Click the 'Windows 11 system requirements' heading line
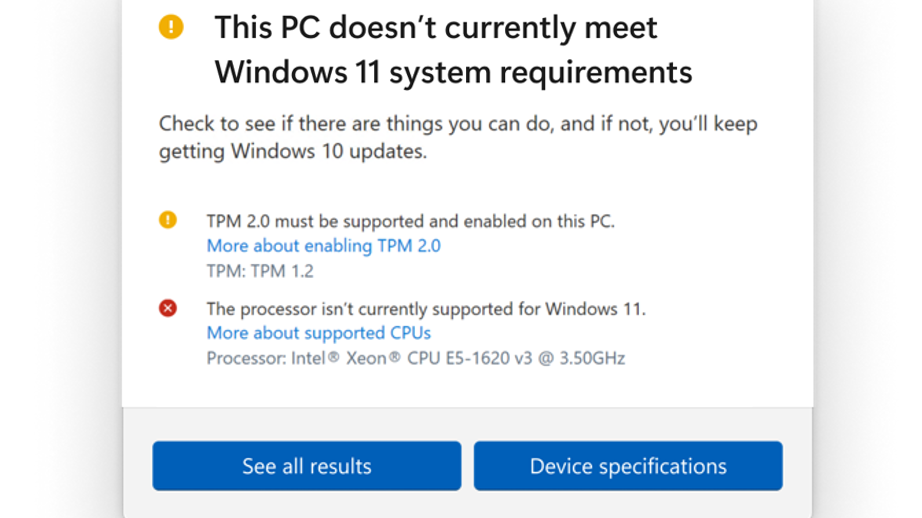Image resolution: width=922 pixels, height=518 pixels. 453,73
